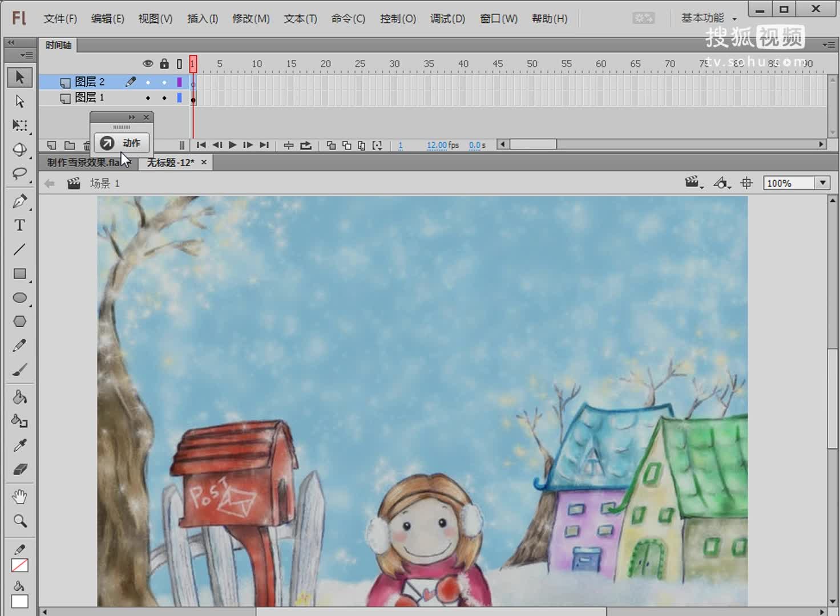Click the Edit Scene clapper icon

tap(693, 183)
